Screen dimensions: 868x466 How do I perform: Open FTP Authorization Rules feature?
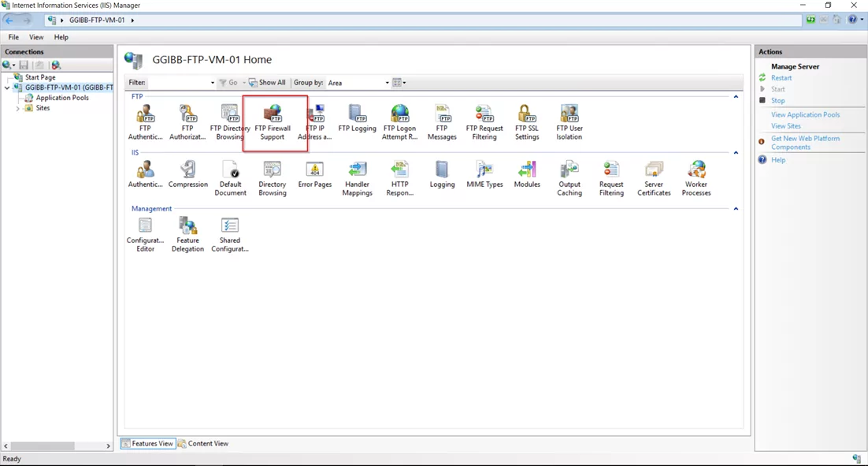187,122
